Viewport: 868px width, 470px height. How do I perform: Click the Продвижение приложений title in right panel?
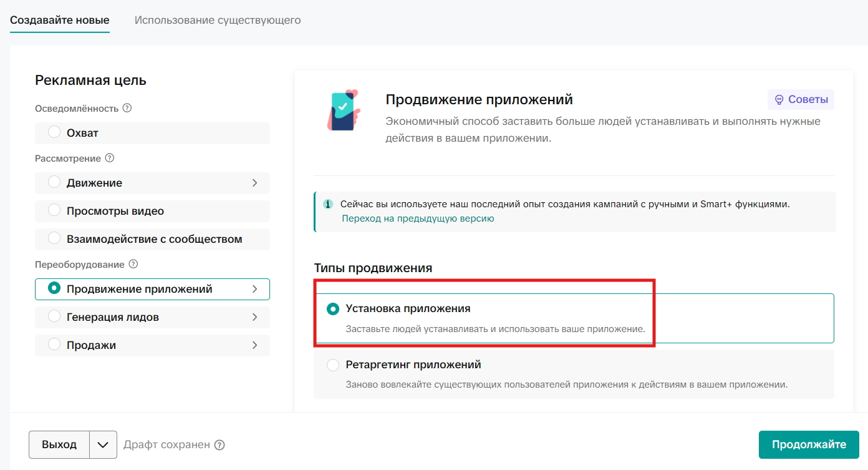(x=479, y=100)
